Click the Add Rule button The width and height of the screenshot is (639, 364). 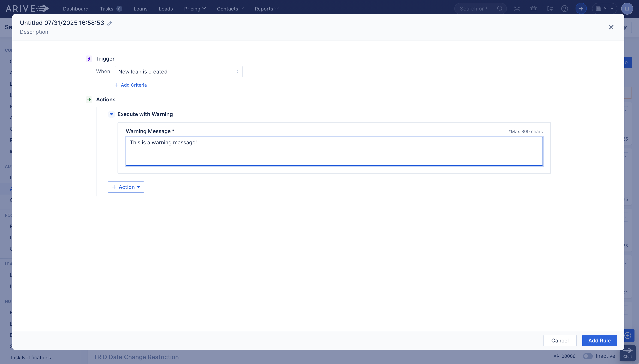pos(599,341)
